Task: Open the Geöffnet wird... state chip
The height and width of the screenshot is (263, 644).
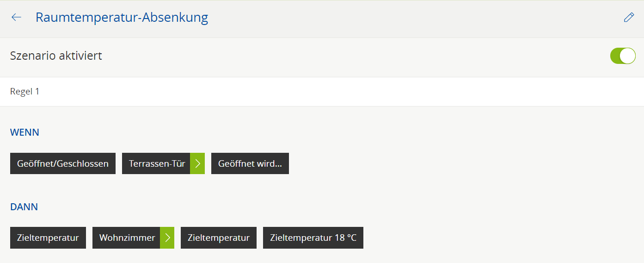Action: click(x=250, y=163)
